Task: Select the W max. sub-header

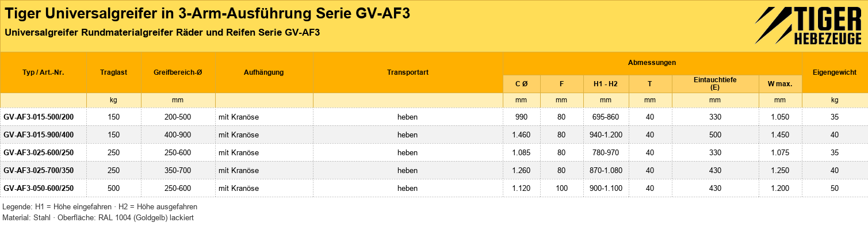Action: click(780, 83)
